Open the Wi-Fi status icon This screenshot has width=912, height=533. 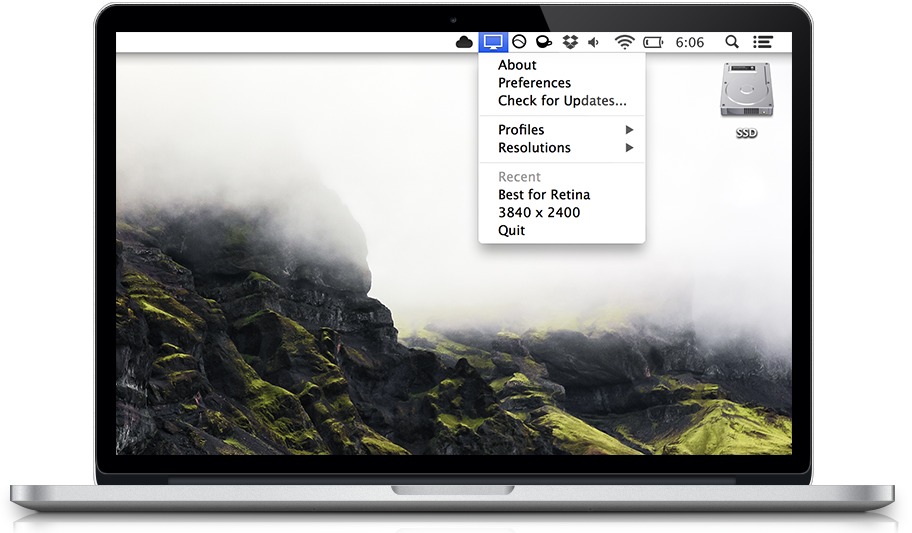click(x=624, y=42)
